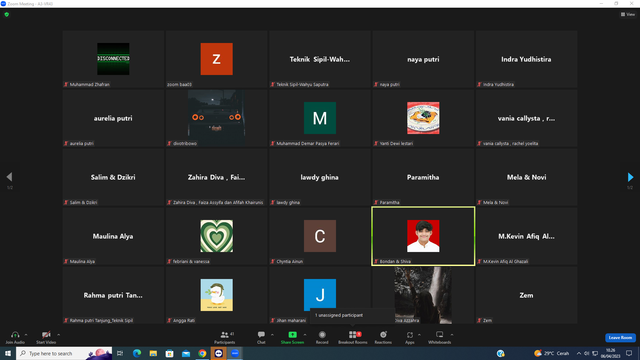Launch Microsoft Edge from taskbar
The width and height of the screenshot is (640, 360).
coord(137,353)
